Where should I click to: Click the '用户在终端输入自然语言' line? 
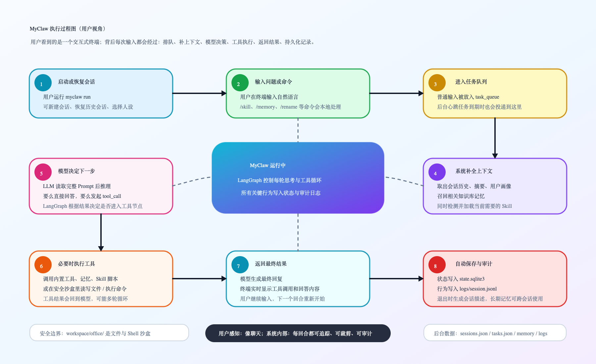coord(269,97)
